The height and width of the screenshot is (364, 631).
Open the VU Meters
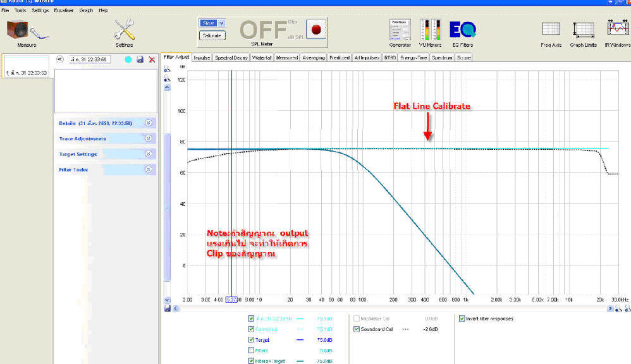pyautogui.click(x=430, y=33)
